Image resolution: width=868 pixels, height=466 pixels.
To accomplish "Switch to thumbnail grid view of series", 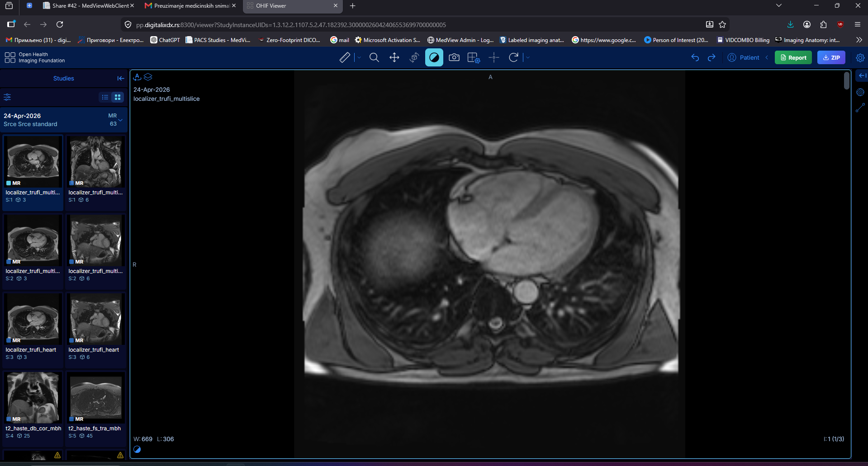I will pos(118,97).
